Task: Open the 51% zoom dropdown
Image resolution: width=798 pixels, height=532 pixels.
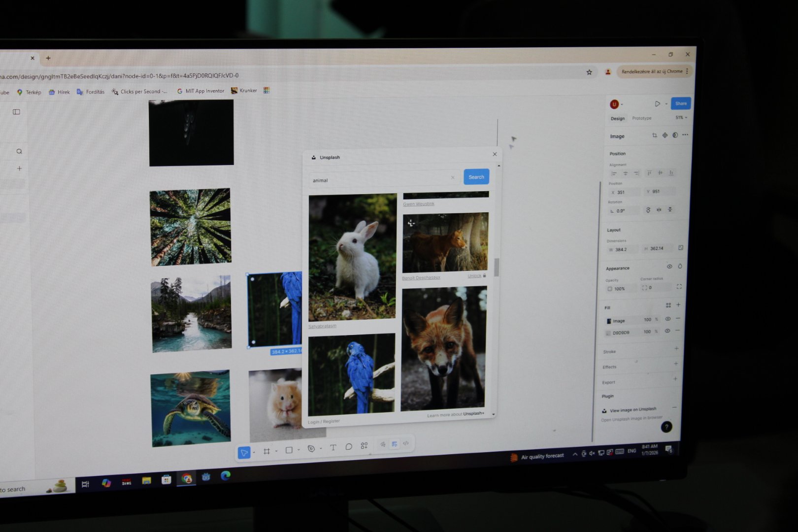Action: (681, 118)
